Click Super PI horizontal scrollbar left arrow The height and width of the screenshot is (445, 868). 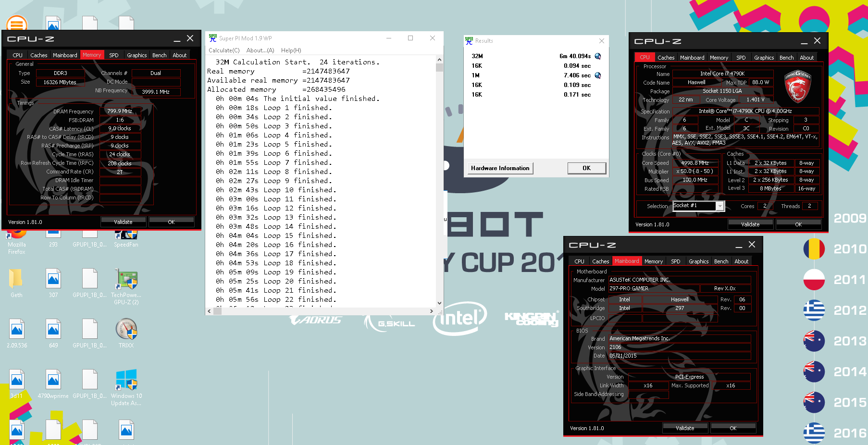pos(209,311)
